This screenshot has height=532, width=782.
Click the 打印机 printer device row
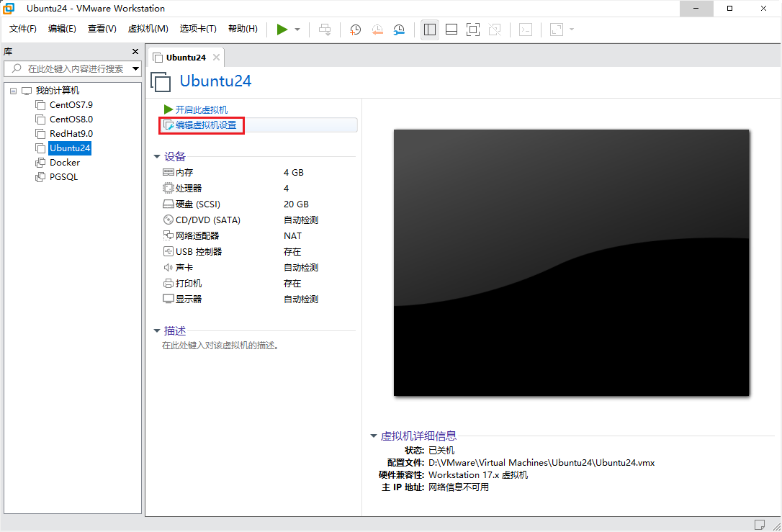click(x=232, y=283)
